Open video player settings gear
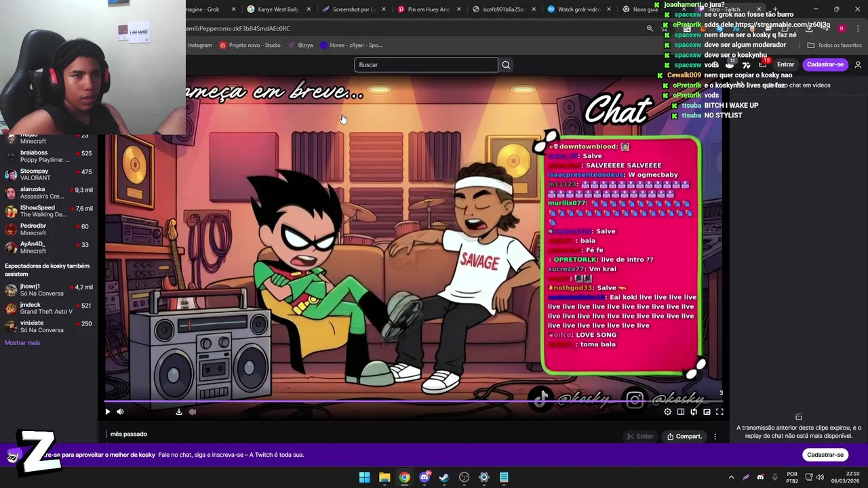The width and height of the screenshot is (868, 488). click(667, 411)
